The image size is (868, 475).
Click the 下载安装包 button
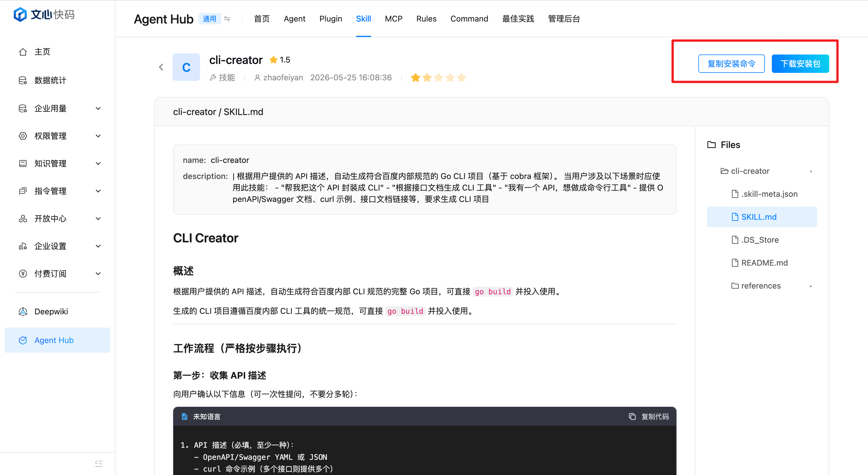[x=800, y=64]
